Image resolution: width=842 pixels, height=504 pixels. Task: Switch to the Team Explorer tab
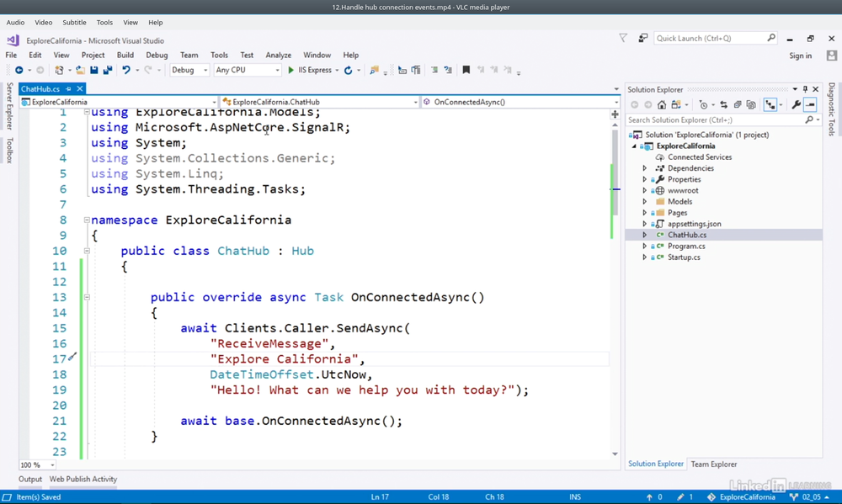(x=714, y=464)
